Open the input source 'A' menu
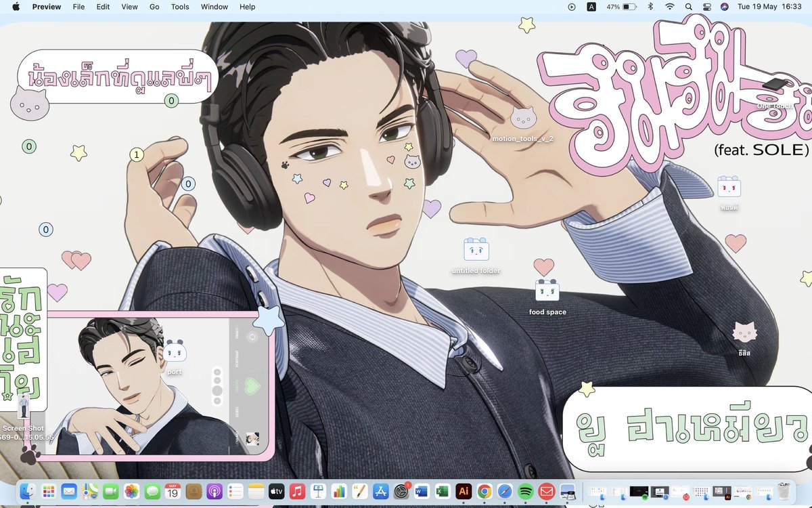812x508 pixels. (x=591, y=7)
